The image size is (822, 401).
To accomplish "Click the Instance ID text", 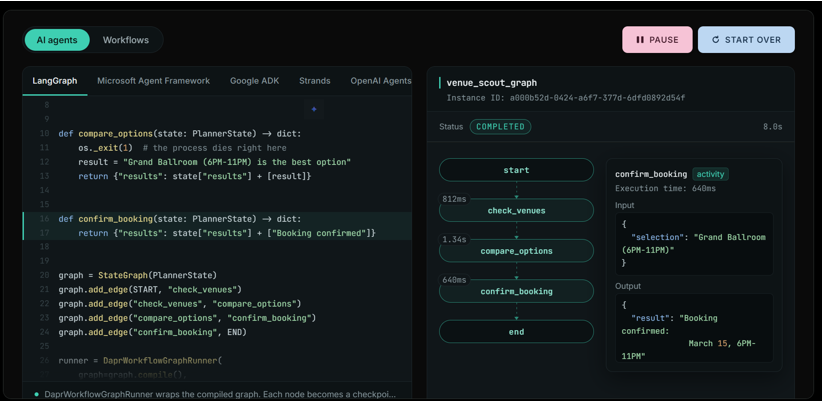I will click(x=566, y=98).
